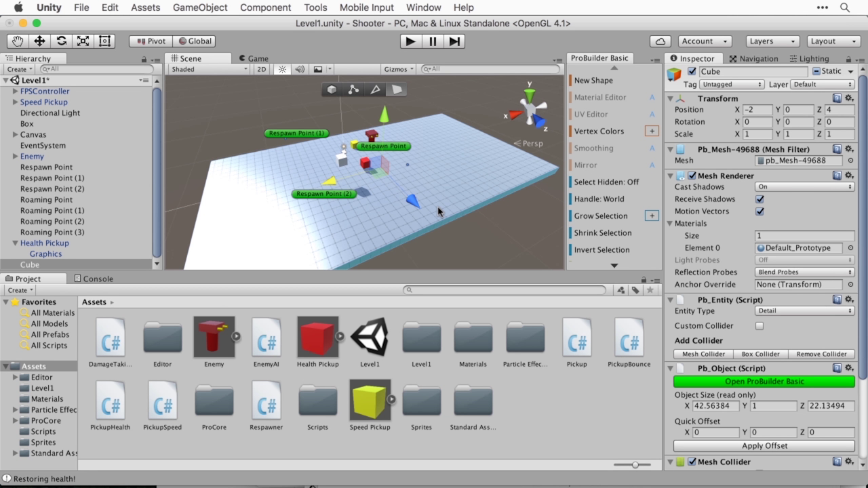
Task: Open the Tag Untagged dropdown
Action: (x=732, y=85)
